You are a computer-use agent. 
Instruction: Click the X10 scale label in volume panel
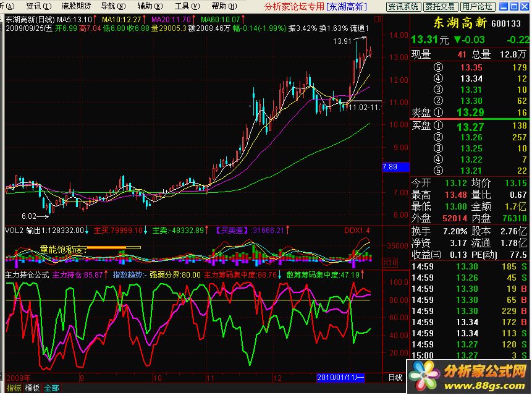coord(391,262)
